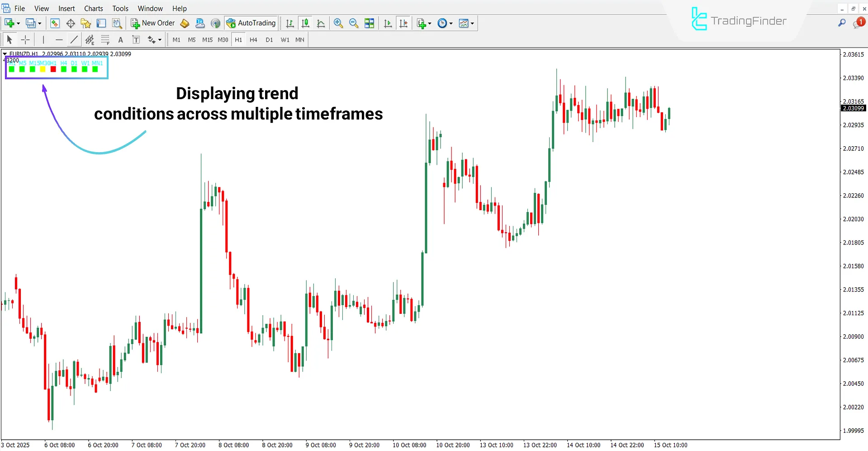868x451 pixels.
Task: Open the Tile Windows icon
Action: pos(369,23)
